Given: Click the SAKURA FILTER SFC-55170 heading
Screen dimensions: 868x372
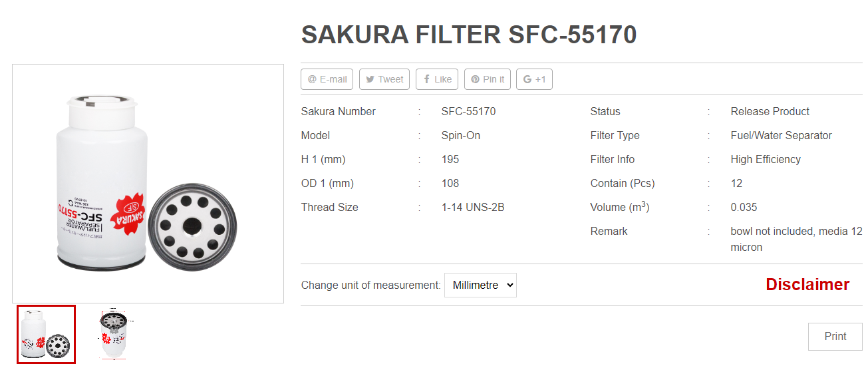Looking at the screenshot, I should click(469, 35).
